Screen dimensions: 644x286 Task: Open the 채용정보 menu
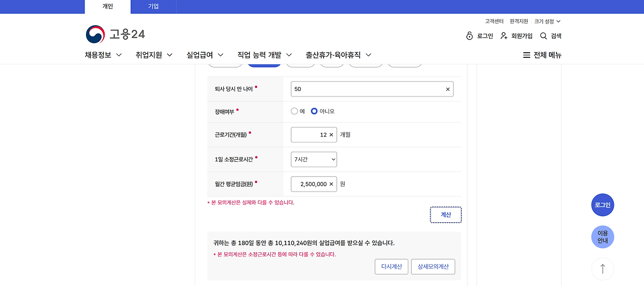click(103, 55)
